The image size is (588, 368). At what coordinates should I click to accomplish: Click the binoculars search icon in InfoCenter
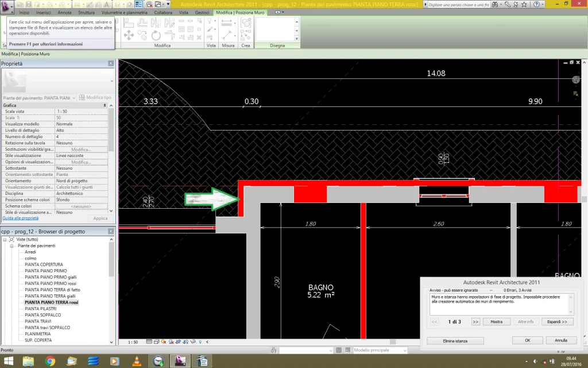point(495,5)
